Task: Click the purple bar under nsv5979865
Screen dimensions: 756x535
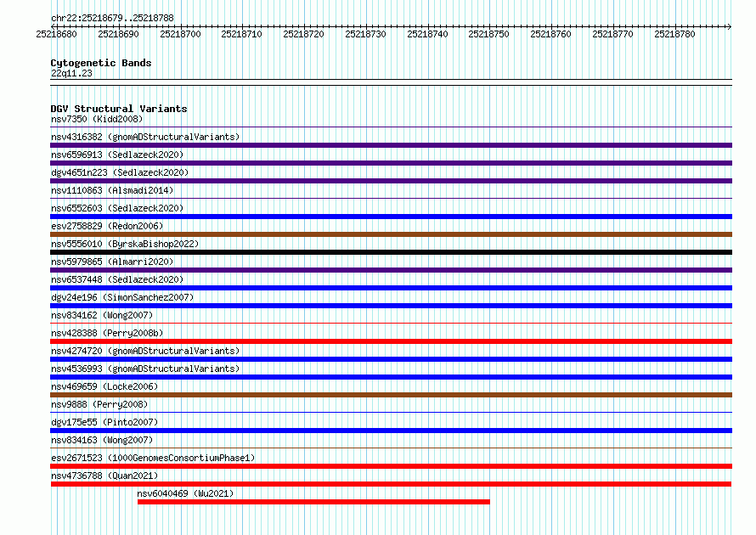Action: point(391,270)
